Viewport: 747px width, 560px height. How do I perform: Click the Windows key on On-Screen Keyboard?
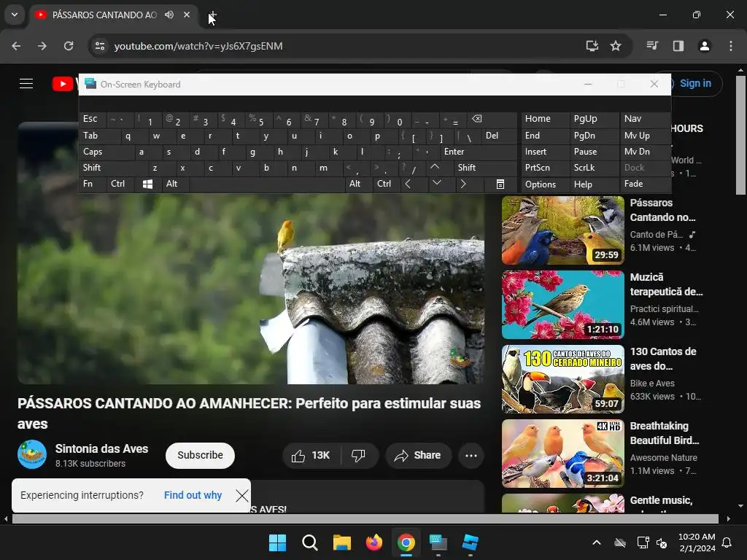click(147, 184)
